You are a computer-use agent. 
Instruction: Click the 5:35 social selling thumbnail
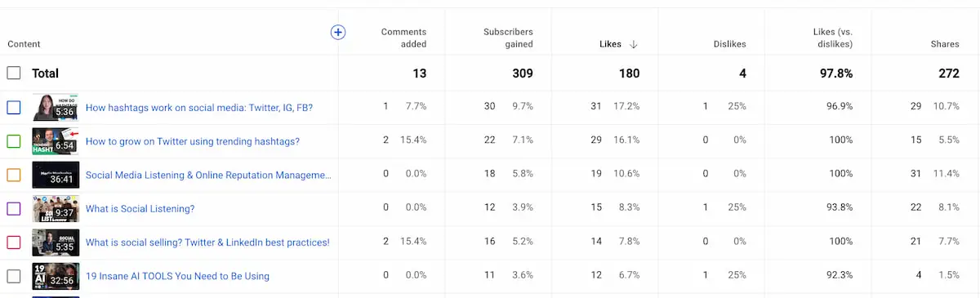56,242
